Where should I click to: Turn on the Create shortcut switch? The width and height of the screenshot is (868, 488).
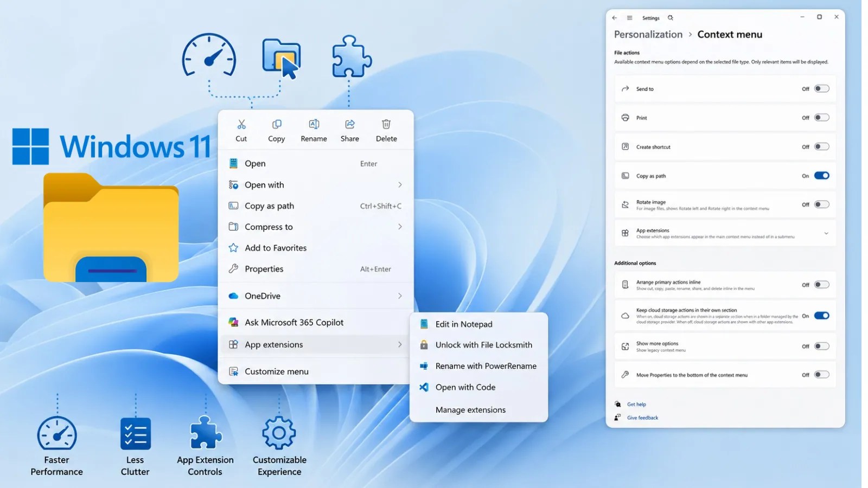[822, 146]
